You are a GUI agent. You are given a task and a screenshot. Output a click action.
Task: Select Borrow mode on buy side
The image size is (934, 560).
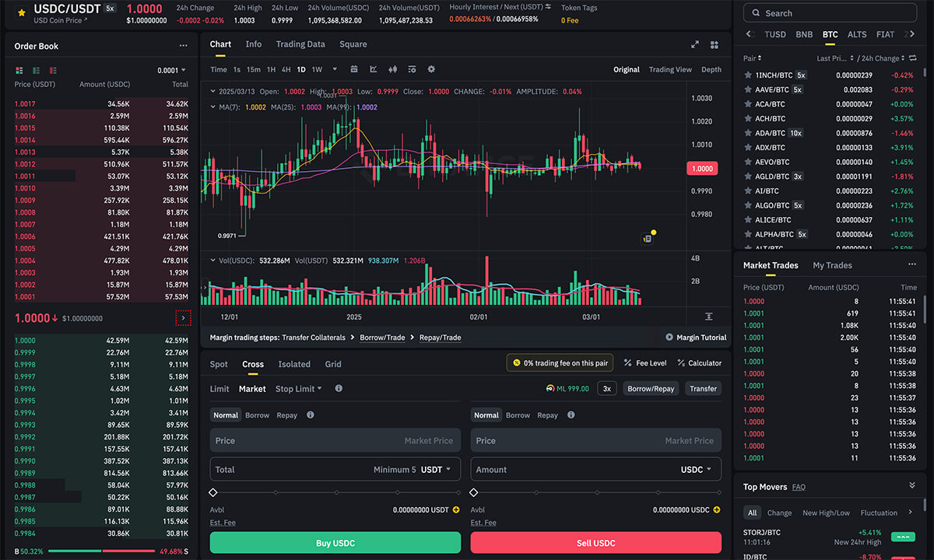tap(257, 415)
